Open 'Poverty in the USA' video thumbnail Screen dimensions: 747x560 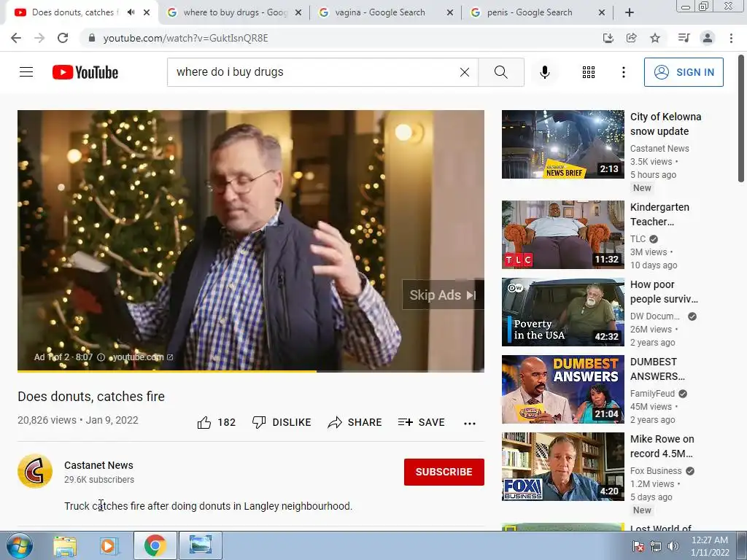point(562,312)
